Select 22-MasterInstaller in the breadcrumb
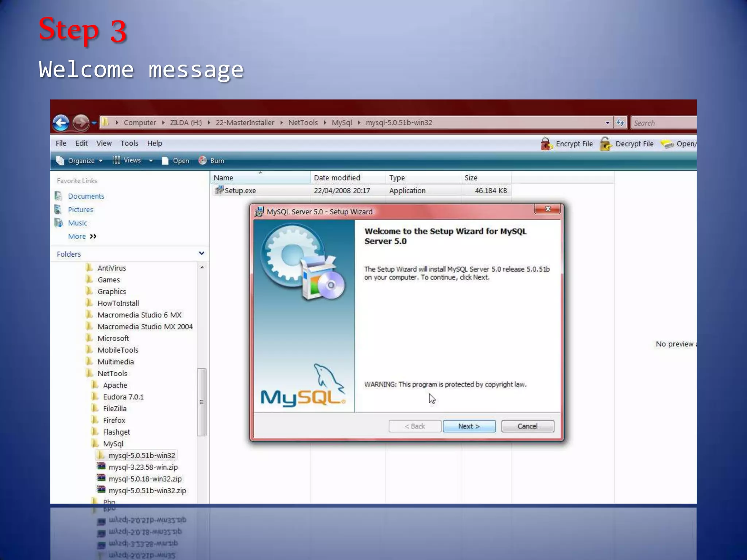This screenshot has height=560, width=747. point(245,122)
